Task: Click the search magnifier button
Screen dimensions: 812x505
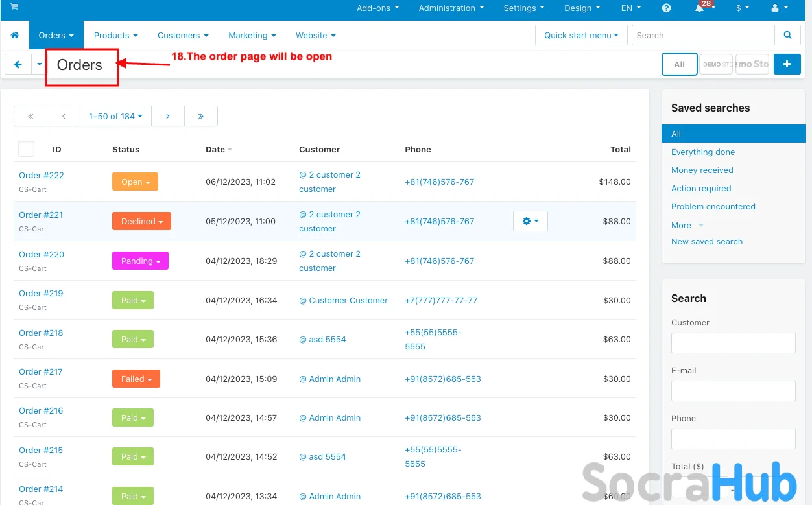Action: [787, 35]
